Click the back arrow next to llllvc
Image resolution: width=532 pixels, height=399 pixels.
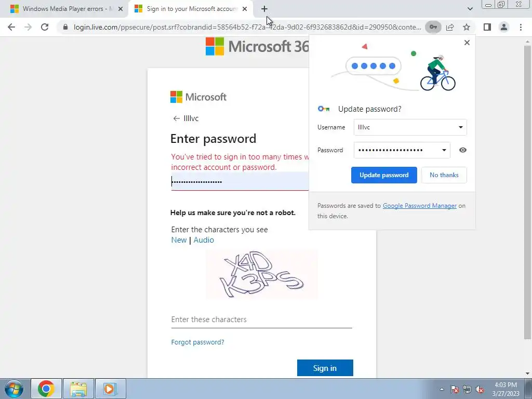click(x=176, y=118)
